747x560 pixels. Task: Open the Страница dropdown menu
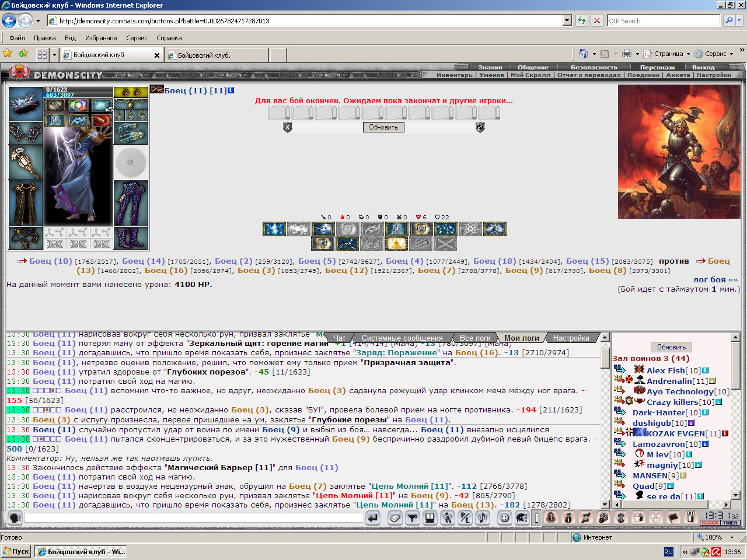tap(666, 54)
